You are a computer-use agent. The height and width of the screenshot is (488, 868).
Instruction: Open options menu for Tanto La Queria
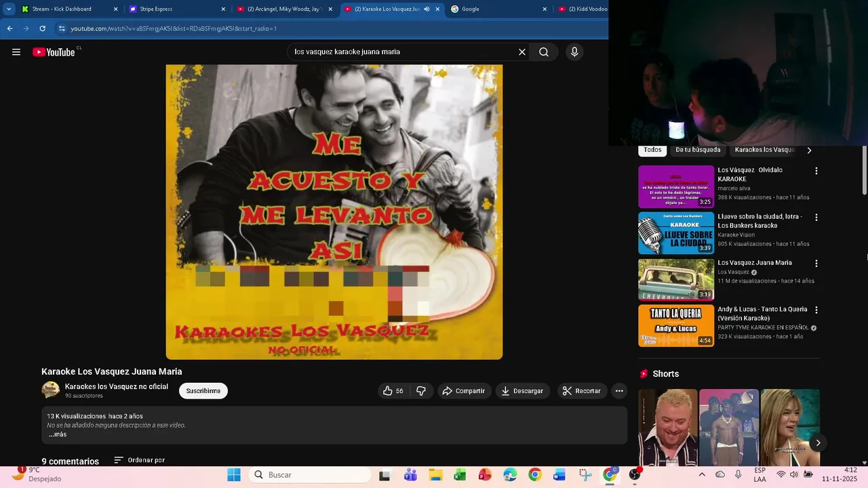[x=816, y=310]
